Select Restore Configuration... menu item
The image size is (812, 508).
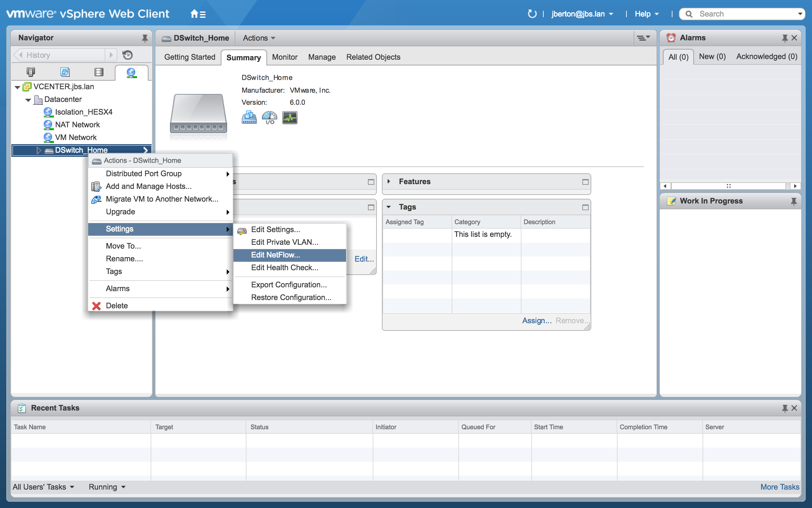click(290, 298)
